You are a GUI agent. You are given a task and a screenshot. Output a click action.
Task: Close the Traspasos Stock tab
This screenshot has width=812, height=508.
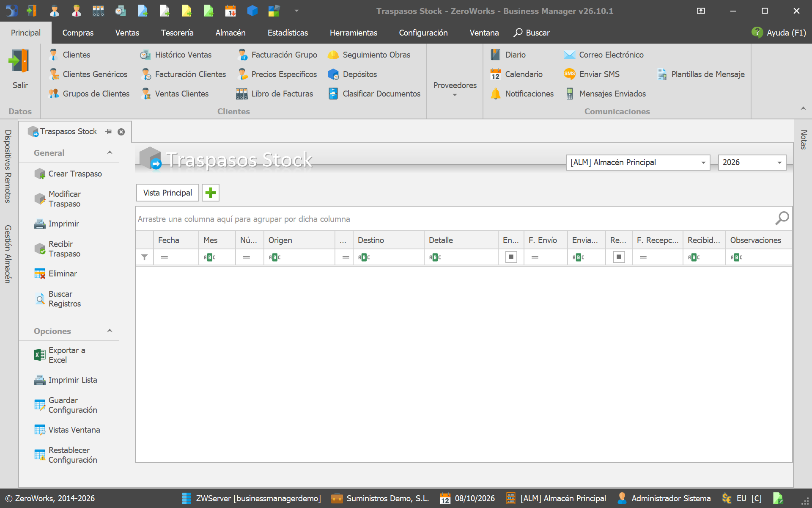pos(121,132)
